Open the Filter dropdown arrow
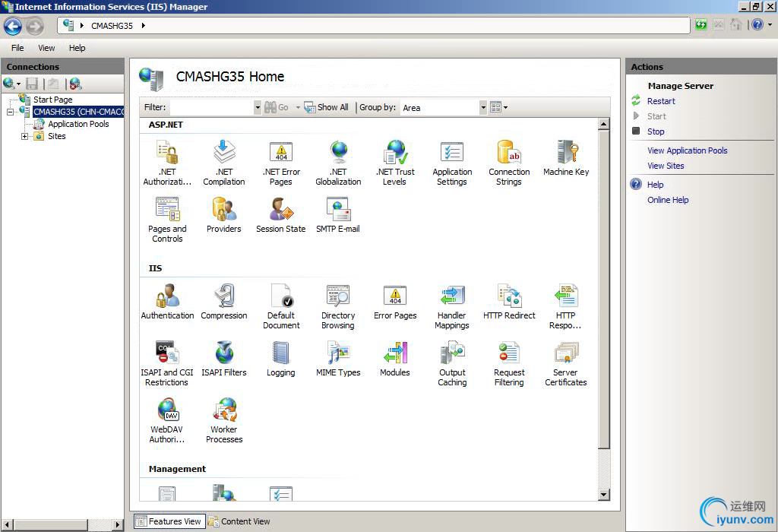Viewport: 778px width, 532px height. (x=258, y=107)
